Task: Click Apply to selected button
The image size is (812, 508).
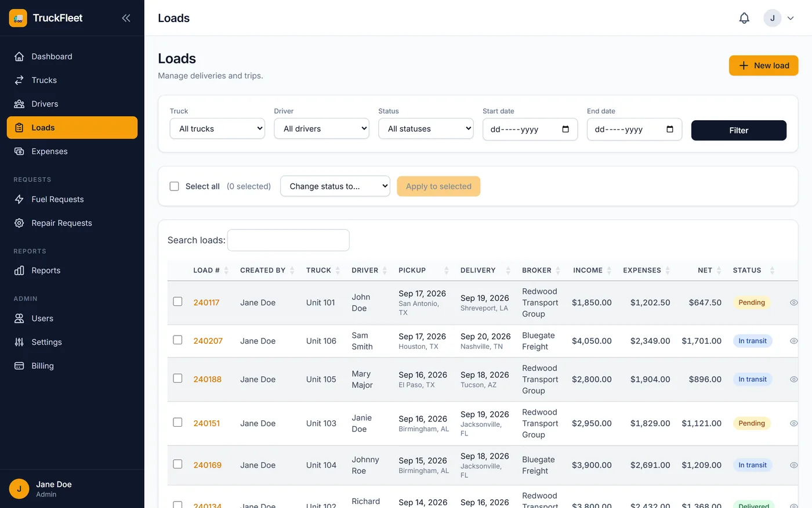Action: (x=438, y=186)
